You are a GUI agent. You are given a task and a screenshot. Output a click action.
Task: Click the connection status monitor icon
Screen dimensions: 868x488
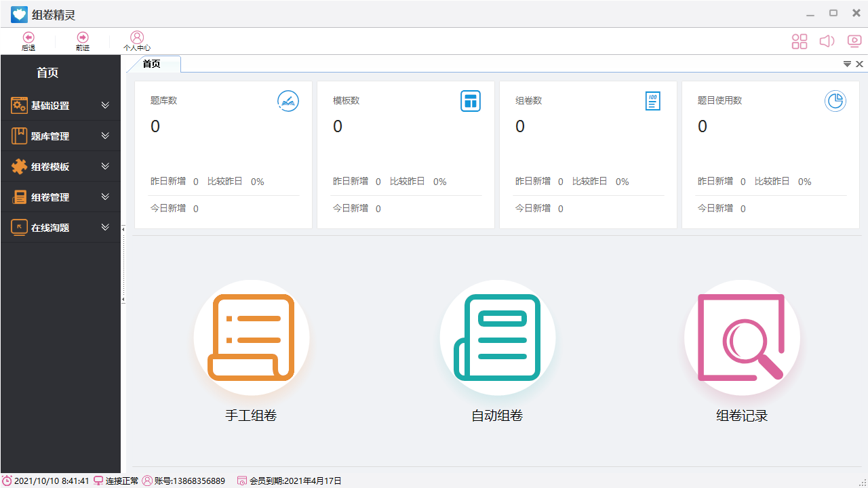98,481
